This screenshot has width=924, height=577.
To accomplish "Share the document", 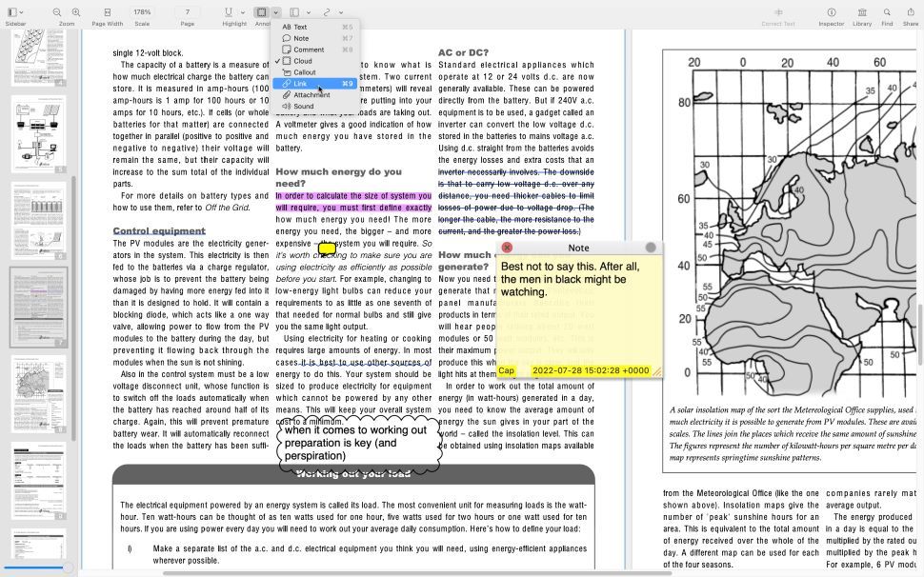I will (912, 10).
